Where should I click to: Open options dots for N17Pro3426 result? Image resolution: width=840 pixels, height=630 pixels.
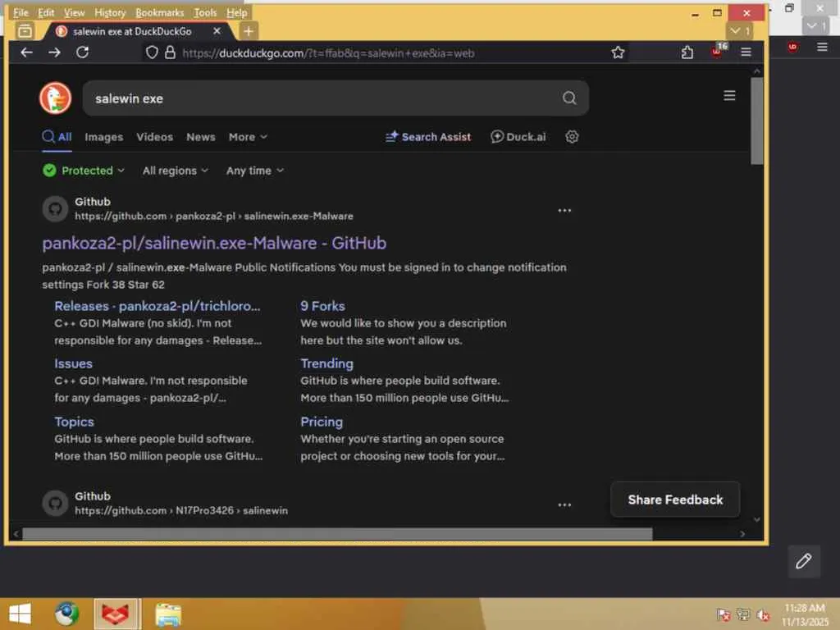pyautogui.click(x=564, y=504)
